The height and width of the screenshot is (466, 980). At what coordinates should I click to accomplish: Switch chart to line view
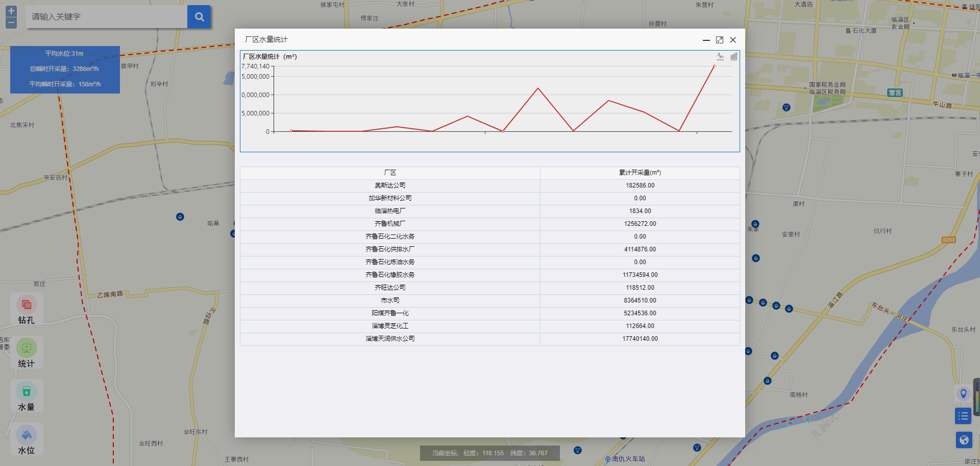pos(720,57)
